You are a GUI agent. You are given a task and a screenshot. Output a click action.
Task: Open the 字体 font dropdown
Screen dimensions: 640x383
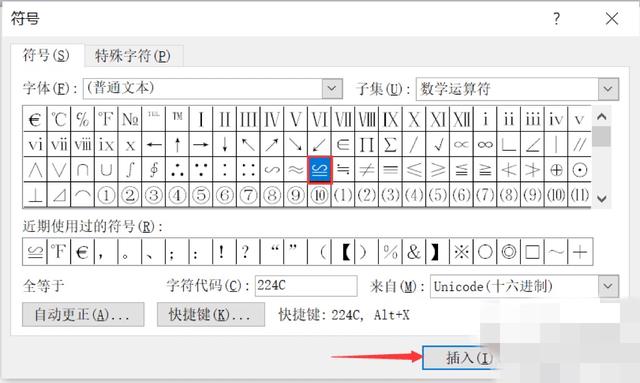point(332,89)
